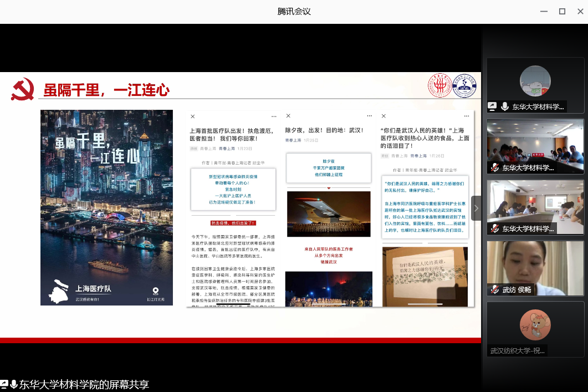Image resolution: width=588 pixels, height=392 pixels.
Task: Open the three-dot menu on 除夕夜 article
Action: tap(369, 116)
